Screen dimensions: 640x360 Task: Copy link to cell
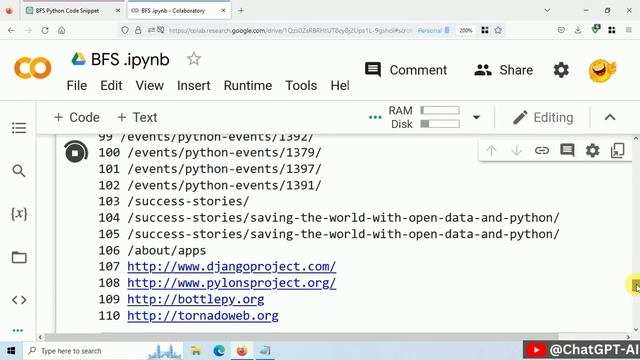(x=542, y=151)
